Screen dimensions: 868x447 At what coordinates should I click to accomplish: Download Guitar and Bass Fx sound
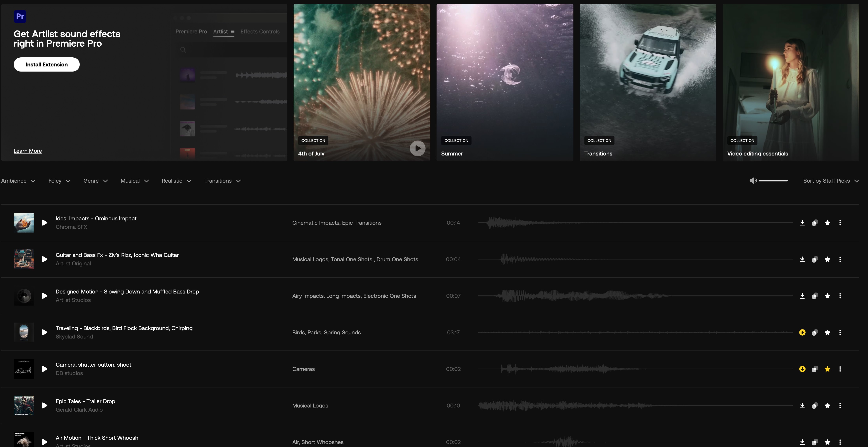click(802, 259)
